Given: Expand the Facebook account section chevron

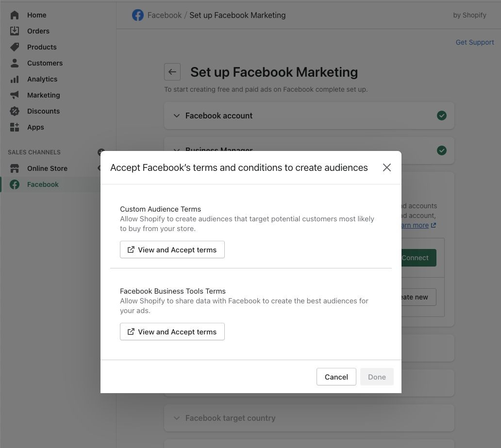Looking at the screenshot, I should [177, 116].
